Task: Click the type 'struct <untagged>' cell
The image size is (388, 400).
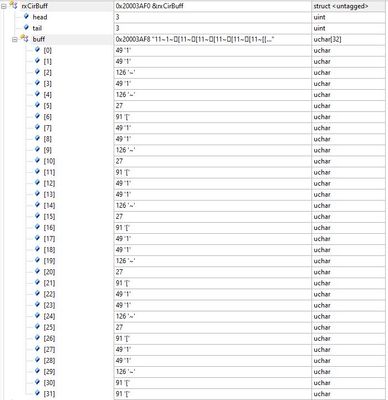Action: 341,6
